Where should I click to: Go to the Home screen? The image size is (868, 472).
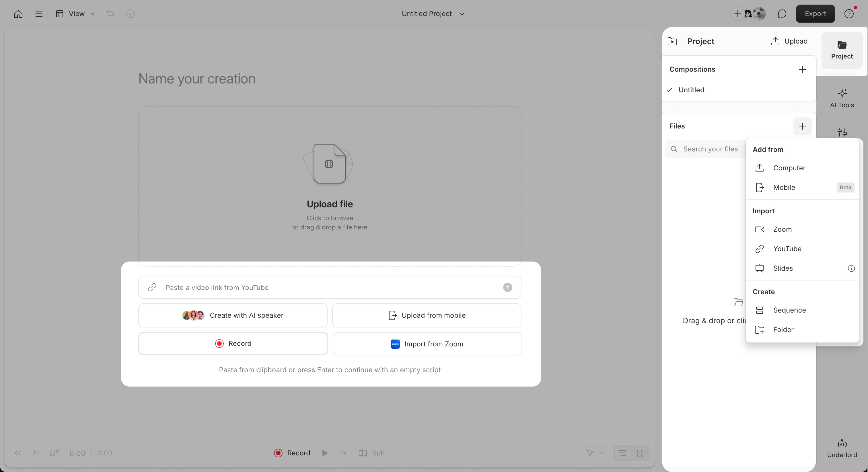(17, 13)
